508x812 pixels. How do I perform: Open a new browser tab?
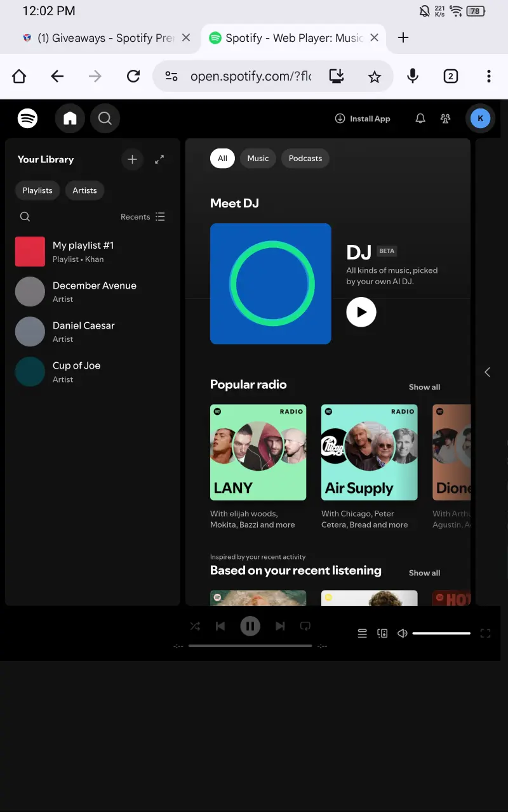(403, 38)
